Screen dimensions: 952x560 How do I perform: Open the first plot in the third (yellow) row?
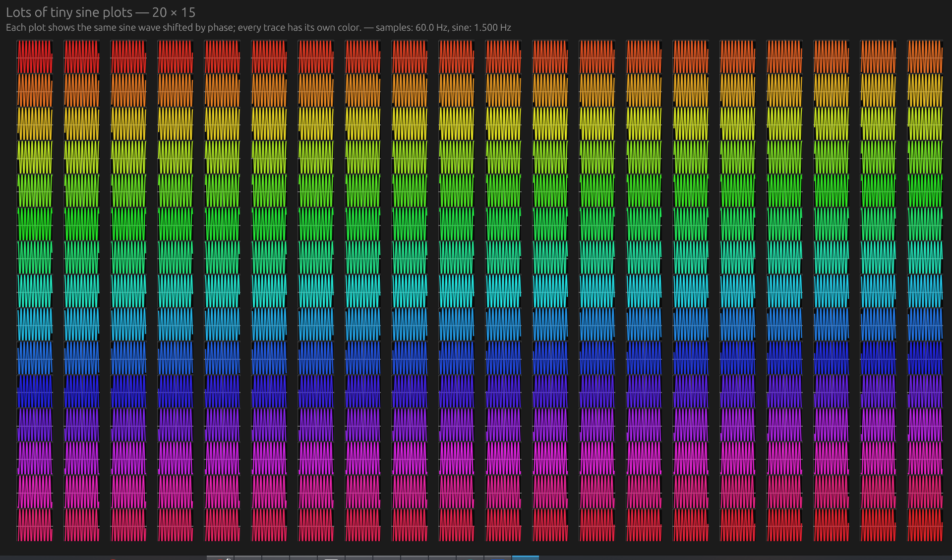point(35,123)
